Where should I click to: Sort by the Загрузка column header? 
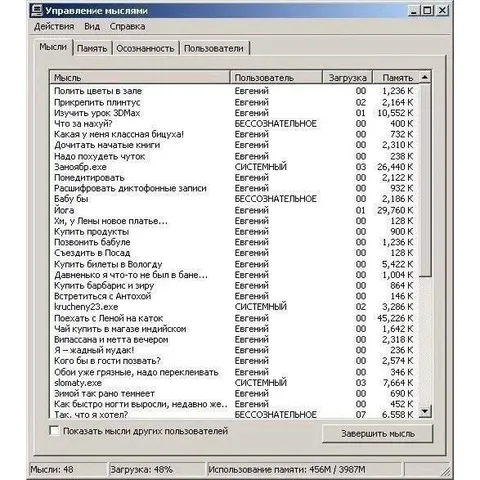(348, 78)
